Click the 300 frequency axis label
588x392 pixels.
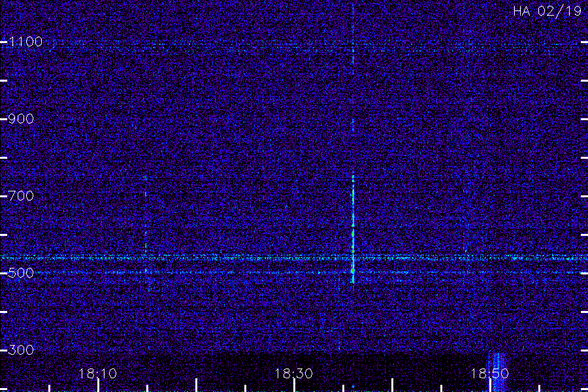21,350
